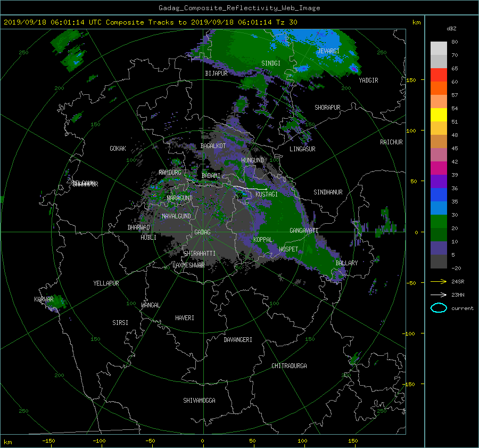Click the DHARWAD city label
Screen dimensions: 479x448
(138, 227)
